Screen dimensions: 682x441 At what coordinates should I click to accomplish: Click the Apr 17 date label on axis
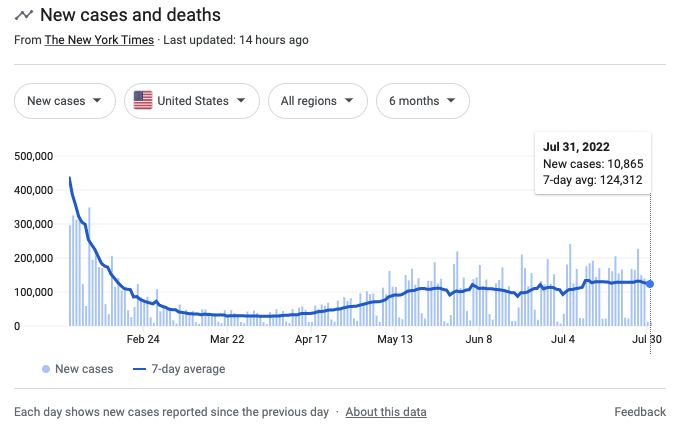coord(309,339)
